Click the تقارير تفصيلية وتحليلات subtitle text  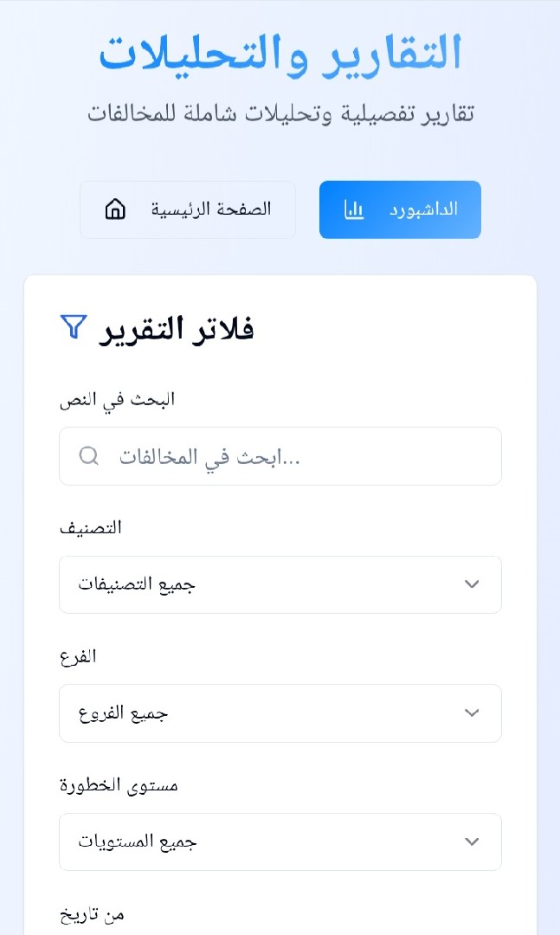(x=280, y=112)
